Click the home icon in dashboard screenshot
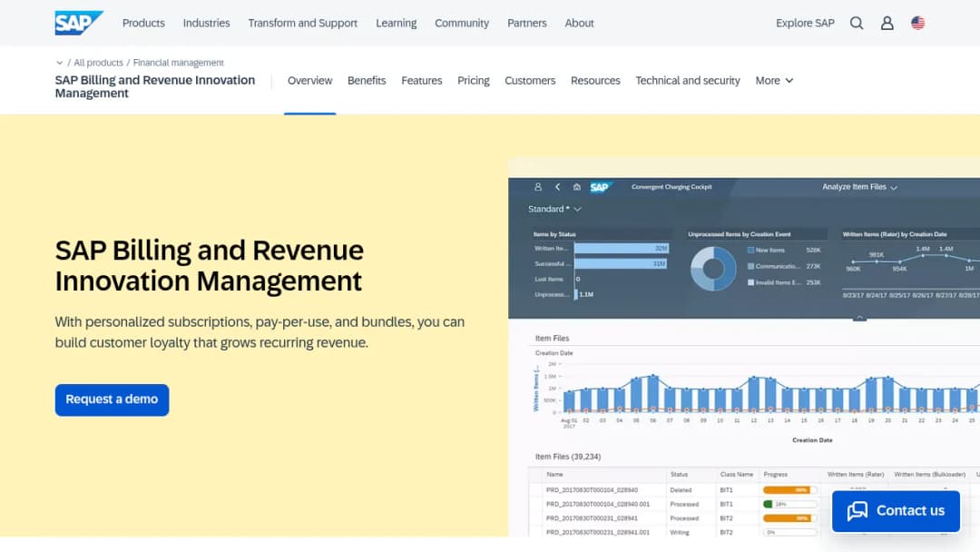The image size is (980, 552). point(577,187)
